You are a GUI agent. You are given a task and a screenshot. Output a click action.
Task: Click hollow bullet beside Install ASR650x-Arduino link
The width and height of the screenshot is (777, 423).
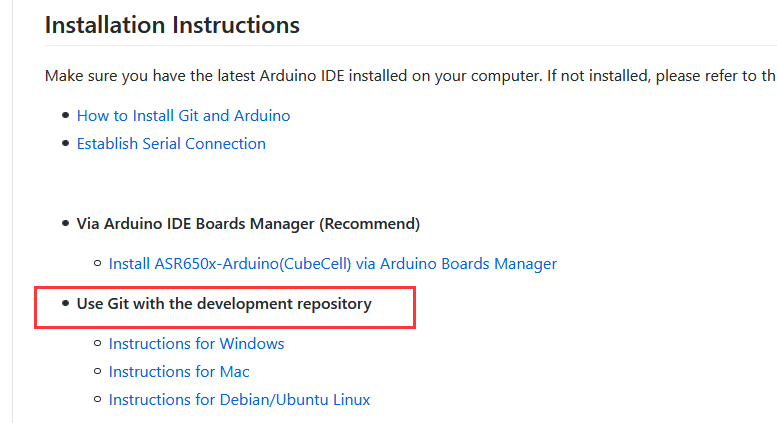point(98,263)
